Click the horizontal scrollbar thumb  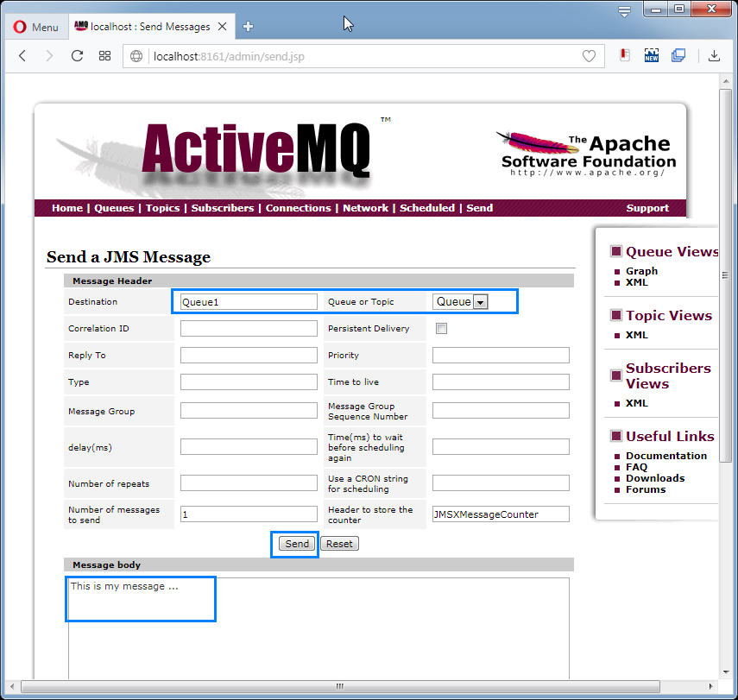pyautogui.click(x=340, y=686)
